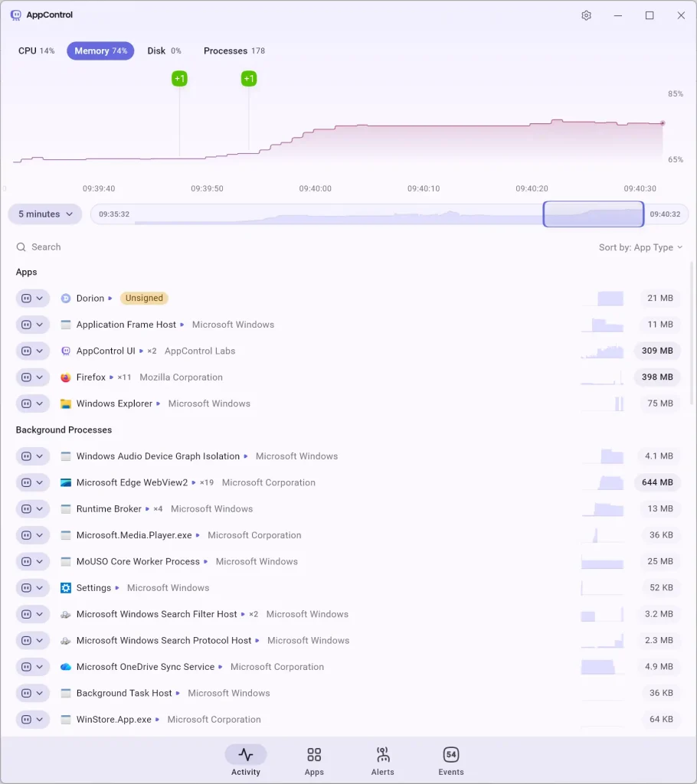This screenshot has width=697, height=784.
Task: Open the 5 minutes time range dropdown
Action: pos(45,214)
